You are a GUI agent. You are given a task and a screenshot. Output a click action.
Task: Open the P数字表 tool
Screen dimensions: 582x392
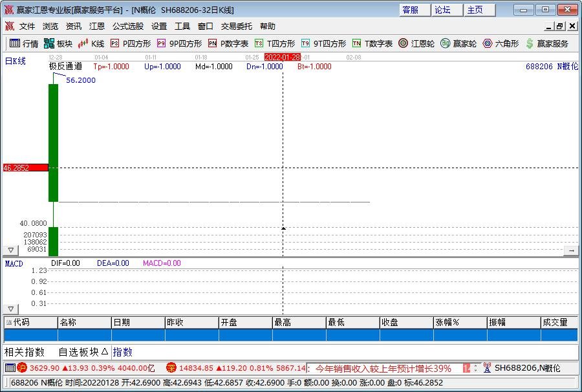point(228,43)
